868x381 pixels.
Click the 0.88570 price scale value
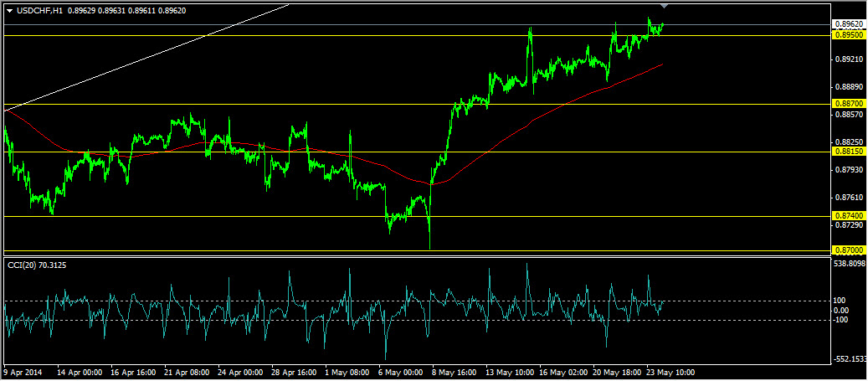tap(850, 115)
